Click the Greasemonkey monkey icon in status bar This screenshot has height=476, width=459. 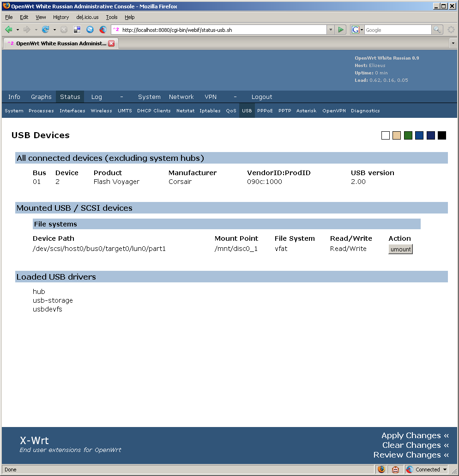pos(395,470)
